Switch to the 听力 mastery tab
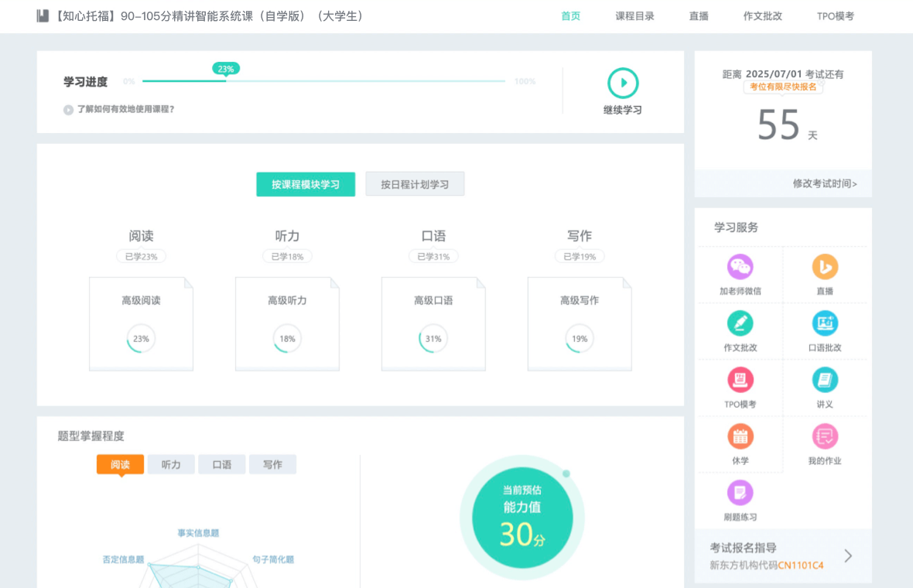The image size is (913, 588). point(171,464)
